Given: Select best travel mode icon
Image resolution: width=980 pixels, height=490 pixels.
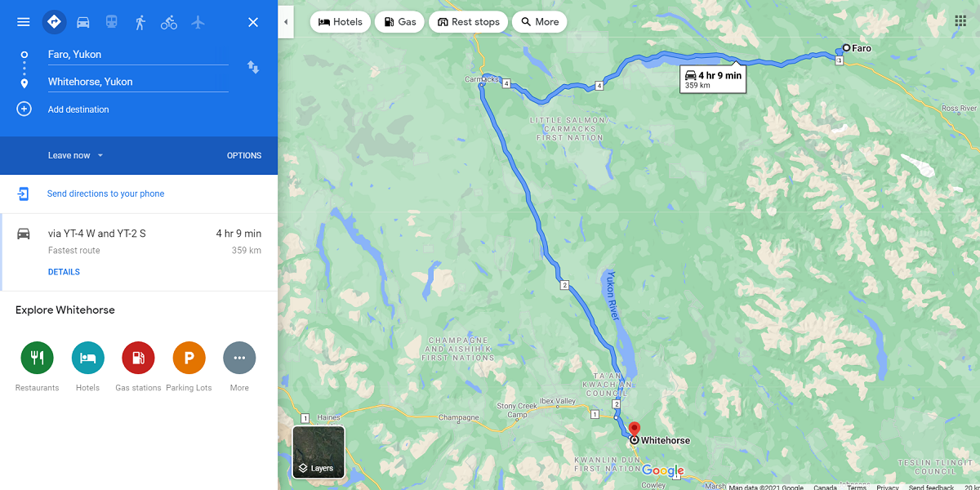Looking at the screenshot, I should tap(55, 22).
